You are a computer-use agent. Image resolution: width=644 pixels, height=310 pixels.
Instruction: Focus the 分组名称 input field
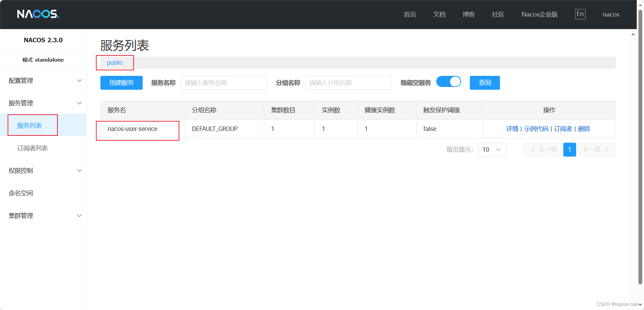click(349, 83)
